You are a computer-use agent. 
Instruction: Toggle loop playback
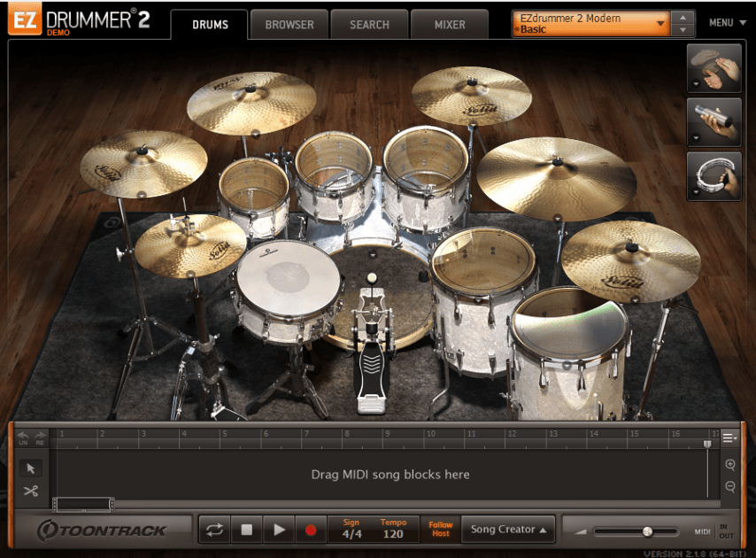click(214, 530)
